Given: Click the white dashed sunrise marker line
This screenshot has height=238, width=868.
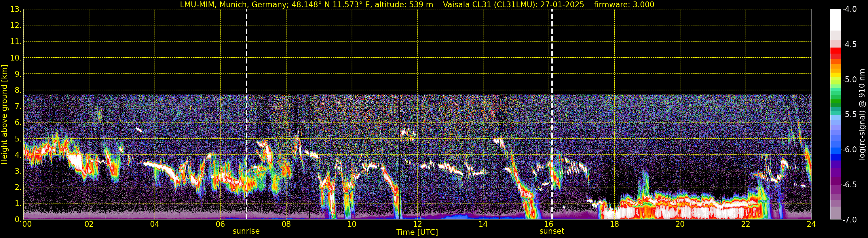Looking at the screenshot, I should [x=247, y=67].
